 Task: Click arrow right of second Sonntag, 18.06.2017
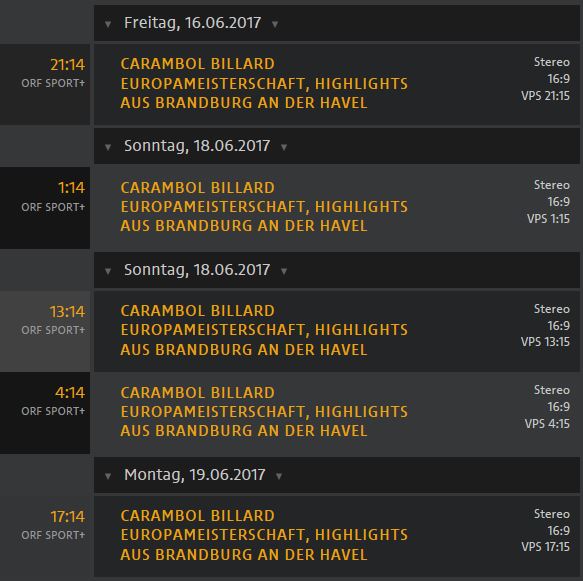[284, 271]
